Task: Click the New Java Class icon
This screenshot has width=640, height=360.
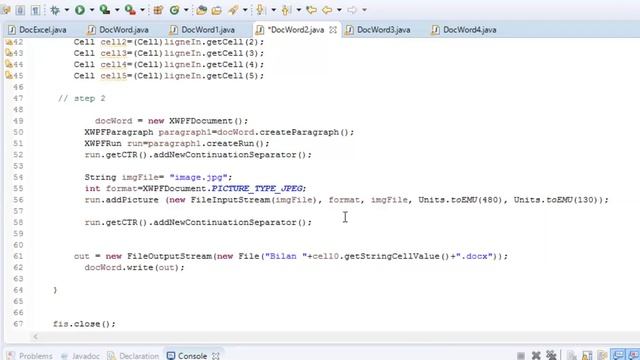Action: click(x=174, y=10)
